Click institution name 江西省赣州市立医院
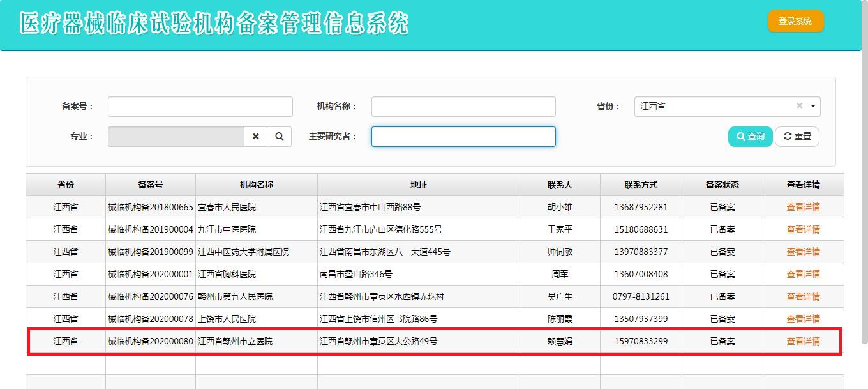The height and width of the screenshot is (389, 868). [x=235, y=341]
